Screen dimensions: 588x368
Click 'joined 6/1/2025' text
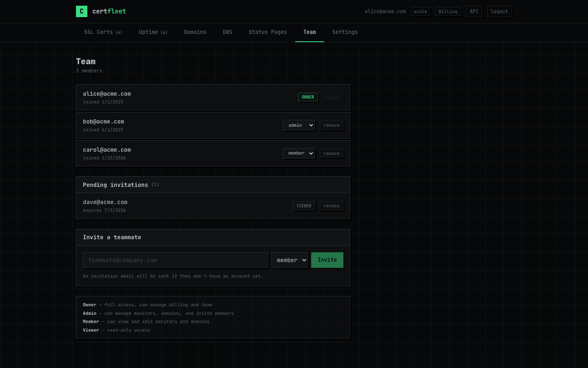103,130
